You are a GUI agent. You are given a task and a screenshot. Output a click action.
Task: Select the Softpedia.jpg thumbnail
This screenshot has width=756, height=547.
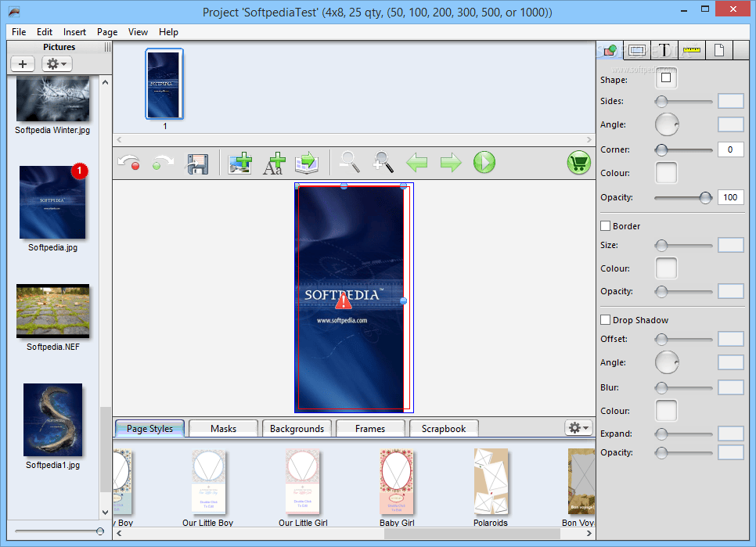pyautogui.click(x=52, y=203)
